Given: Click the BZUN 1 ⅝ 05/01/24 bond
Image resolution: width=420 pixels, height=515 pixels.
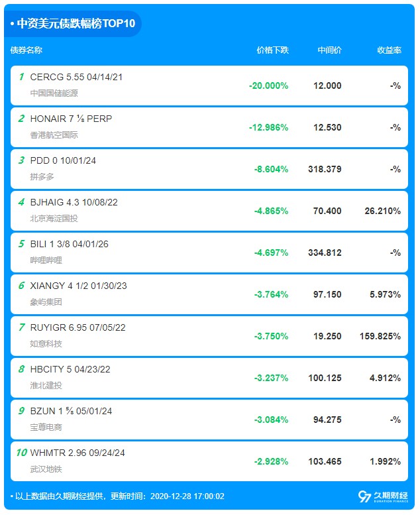Looking at the screenshot, I should 71,411.
